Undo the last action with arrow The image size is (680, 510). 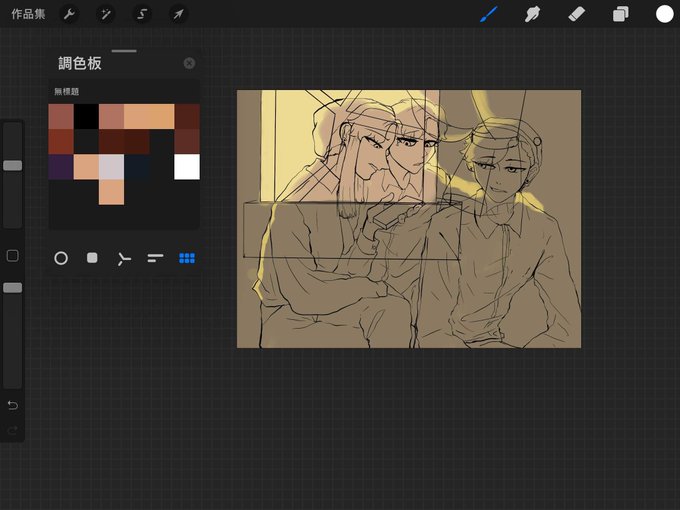[x=13, y=405]
